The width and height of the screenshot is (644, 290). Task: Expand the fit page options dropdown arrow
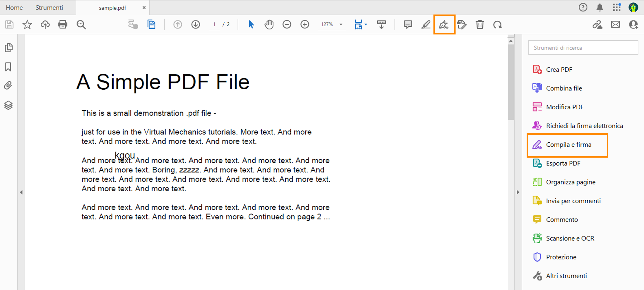(x=366, y=24)
